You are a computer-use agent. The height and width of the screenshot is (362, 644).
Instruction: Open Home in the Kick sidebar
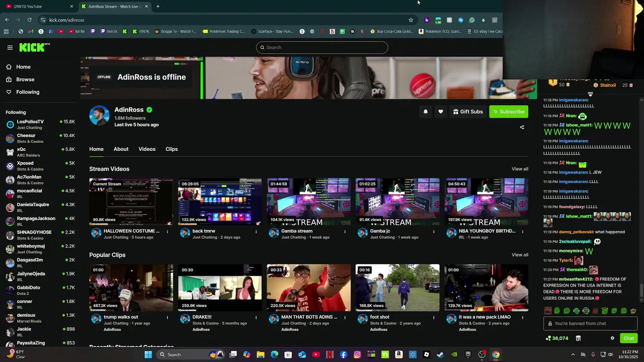(x=23, y=67)
